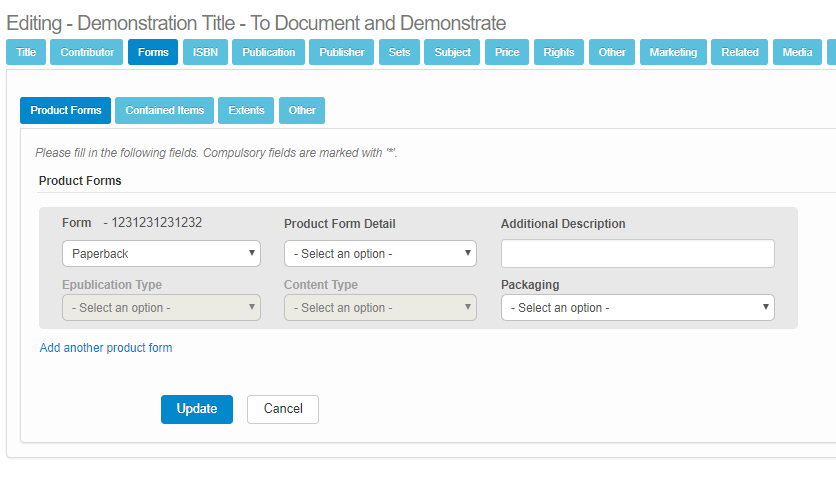Open the Extents sub-tab
Viewport: 836px width, 484px height.
246,110
